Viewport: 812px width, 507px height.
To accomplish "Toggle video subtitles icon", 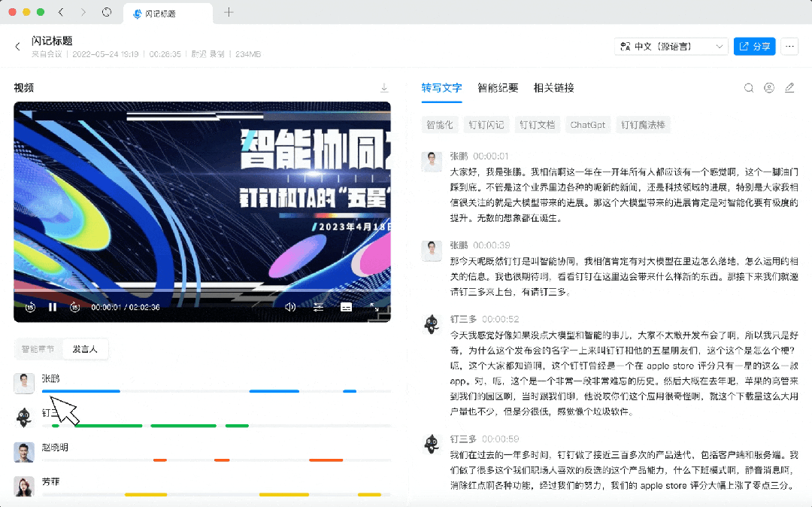I will pyautogui.click(x=346, y=307).
